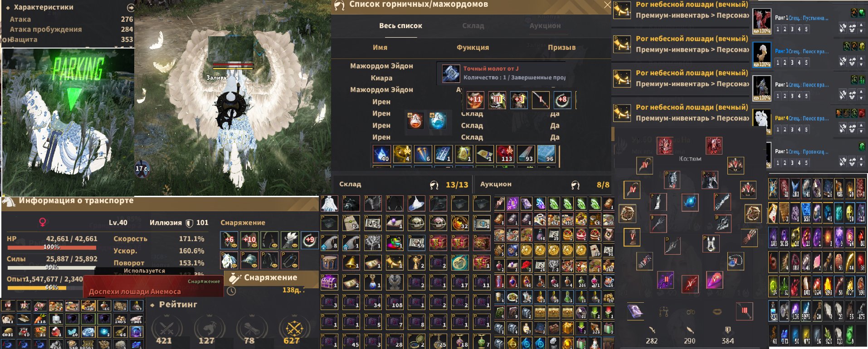This screenshot has height=349, width=868.
Task: Switch to the Аукцион tab in maid list
Action: coord(545,26)
